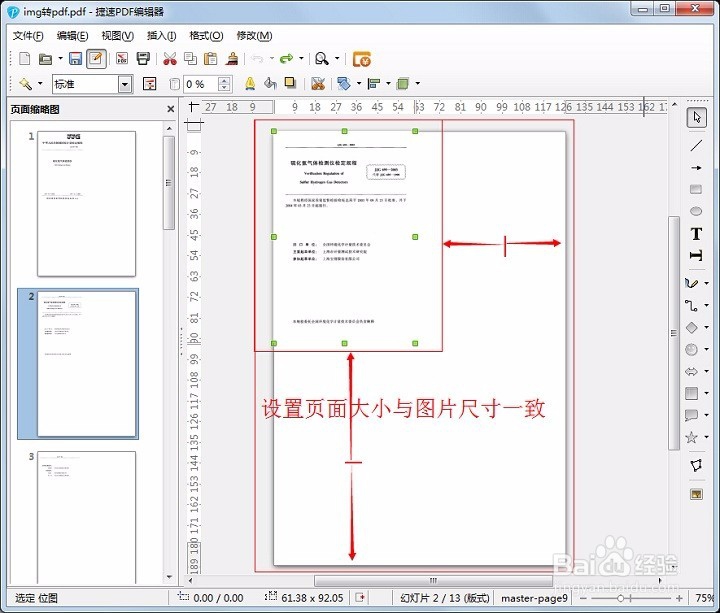Image resolution: width=720 pixels, height=613 pixels.
Task: Click the Copy icon
Action: tap(190, 59)
